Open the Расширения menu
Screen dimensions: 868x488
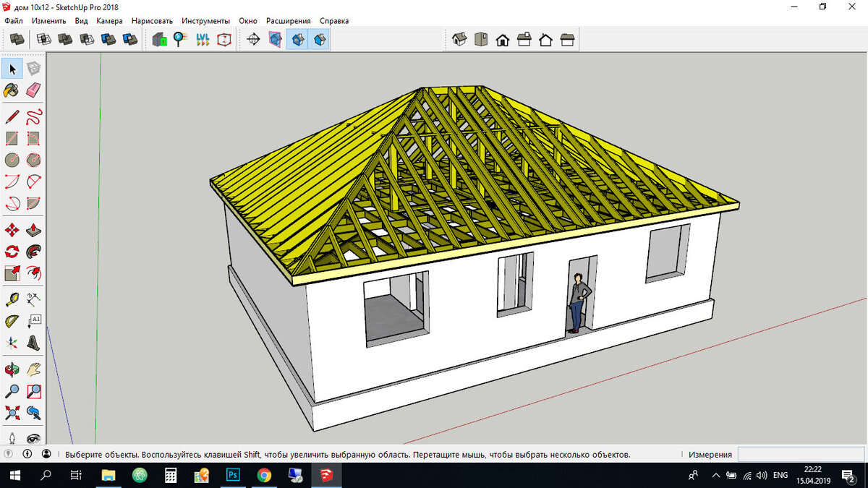(289, 21)
